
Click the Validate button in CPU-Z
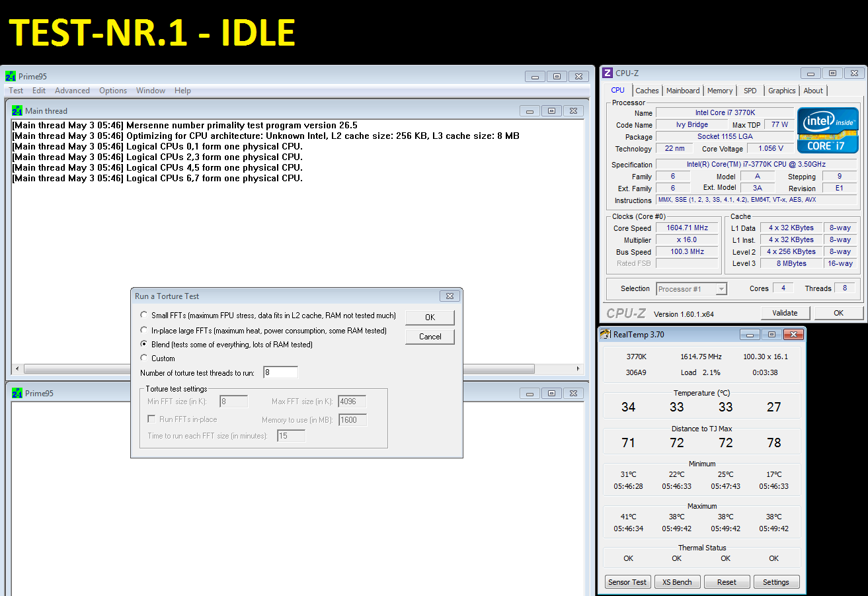click(785, 313)
